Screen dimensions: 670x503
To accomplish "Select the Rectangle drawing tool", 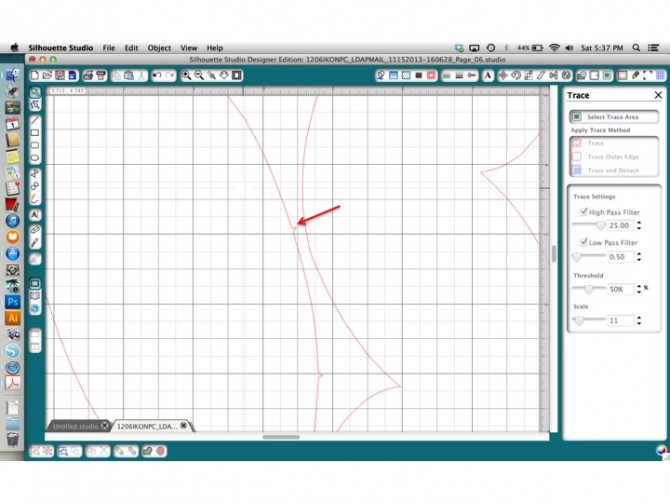I will pos(35,133).
